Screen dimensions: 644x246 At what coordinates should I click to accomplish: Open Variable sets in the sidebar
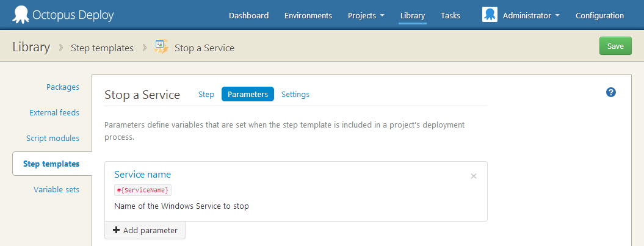[x=57, y=190]
